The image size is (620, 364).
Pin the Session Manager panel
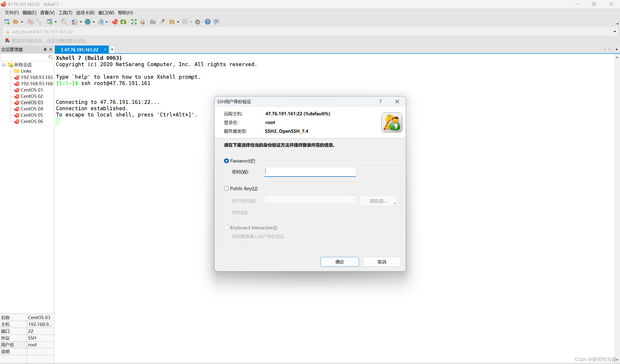(x=45, y=49)
